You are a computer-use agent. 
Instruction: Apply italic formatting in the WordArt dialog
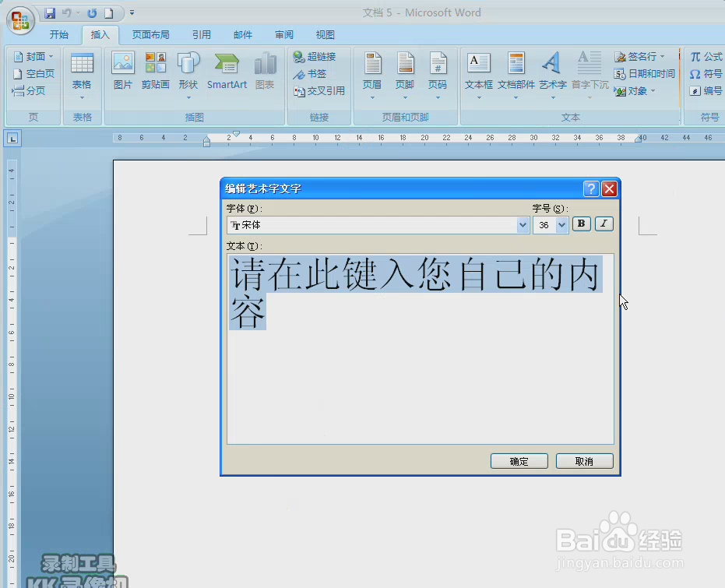point(604,224)
